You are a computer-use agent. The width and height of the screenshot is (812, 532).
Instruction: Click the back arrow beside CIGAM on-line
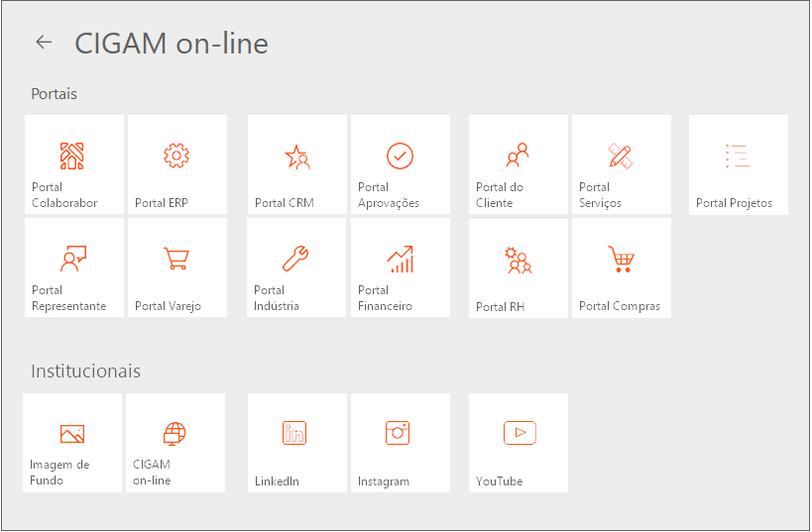(43, 42)
